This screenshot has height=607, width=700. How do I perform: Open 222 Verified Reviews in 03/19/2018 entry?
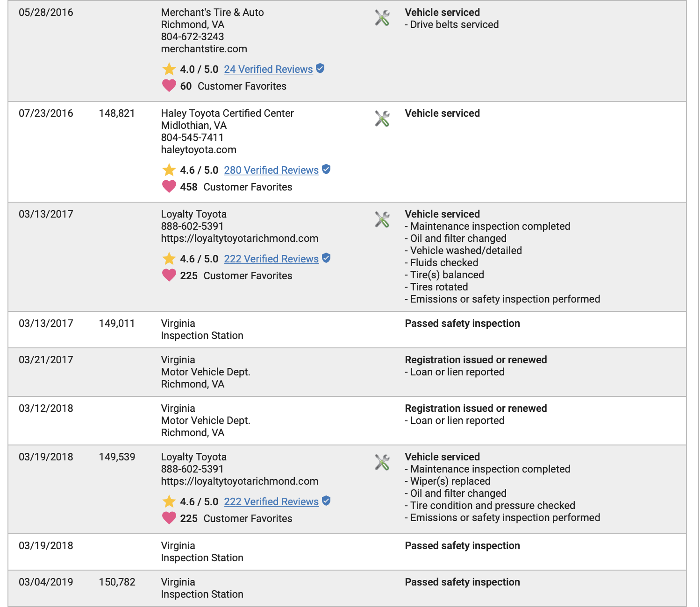coord(271,502)
